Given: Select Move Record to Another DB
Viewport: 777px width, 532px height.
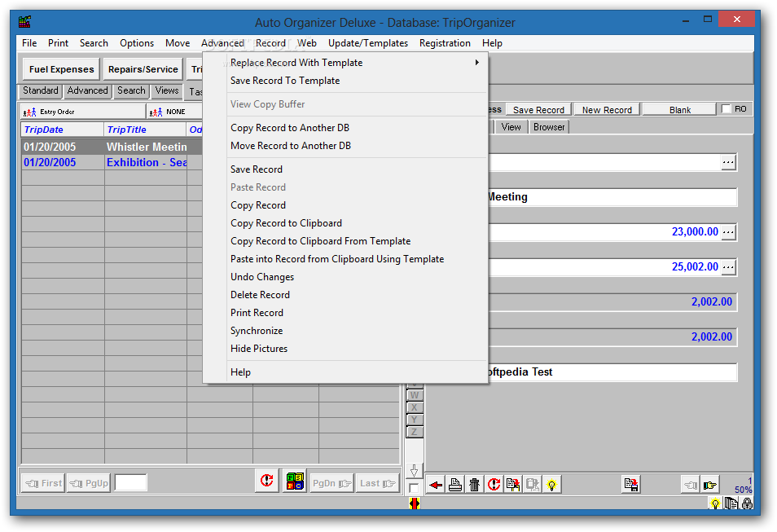Looking at the screenshot, I should (291, 146).
